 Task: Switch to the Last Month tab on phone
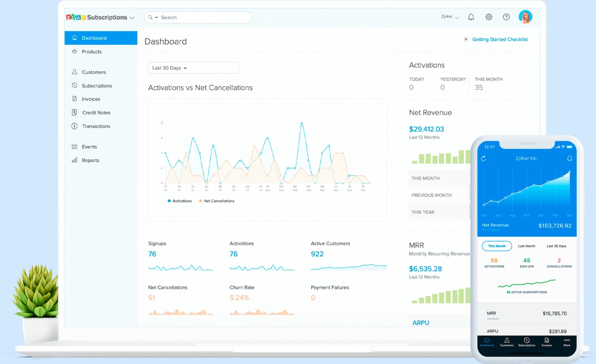526,246
